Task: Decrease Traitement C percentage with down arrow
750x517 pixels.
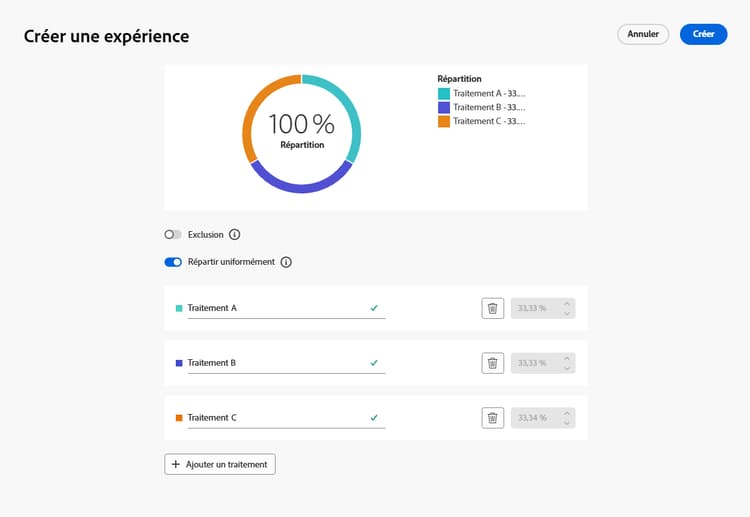Action: tap(567, 423)
